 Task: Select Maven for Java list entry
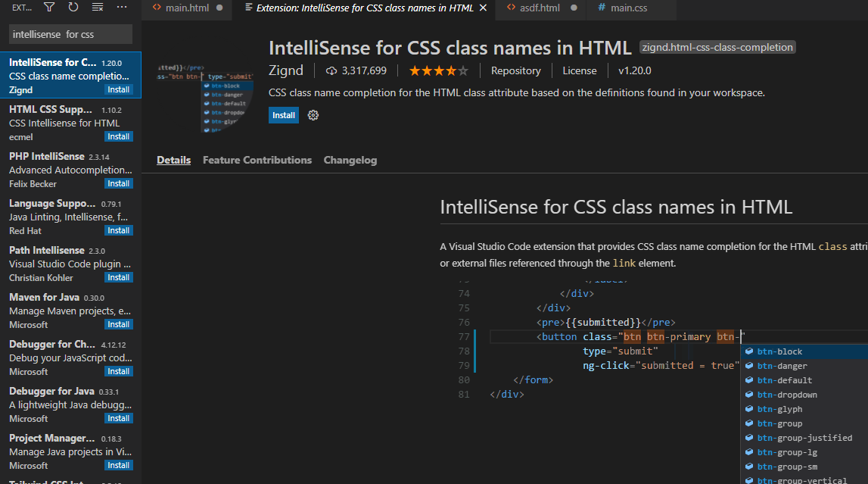tap(71, 311)
